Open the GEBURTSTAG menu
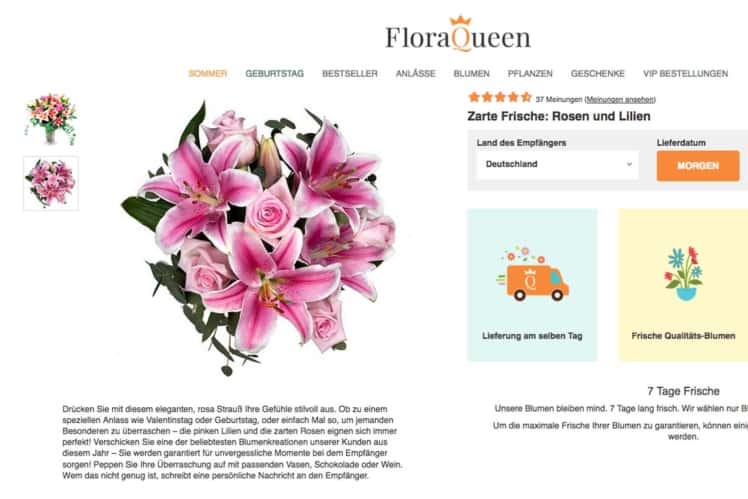 (274, 73)
